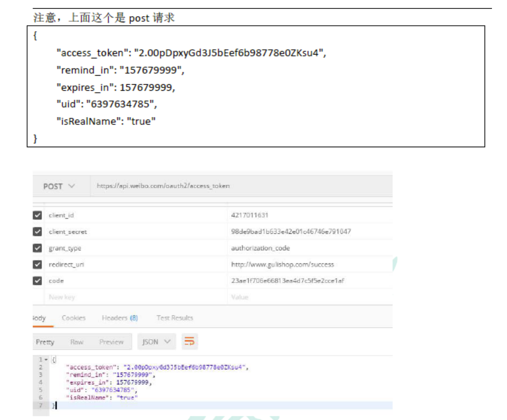
Task: Uncheck the client_id parameter checkbox
Action: (x=37, y=215)
